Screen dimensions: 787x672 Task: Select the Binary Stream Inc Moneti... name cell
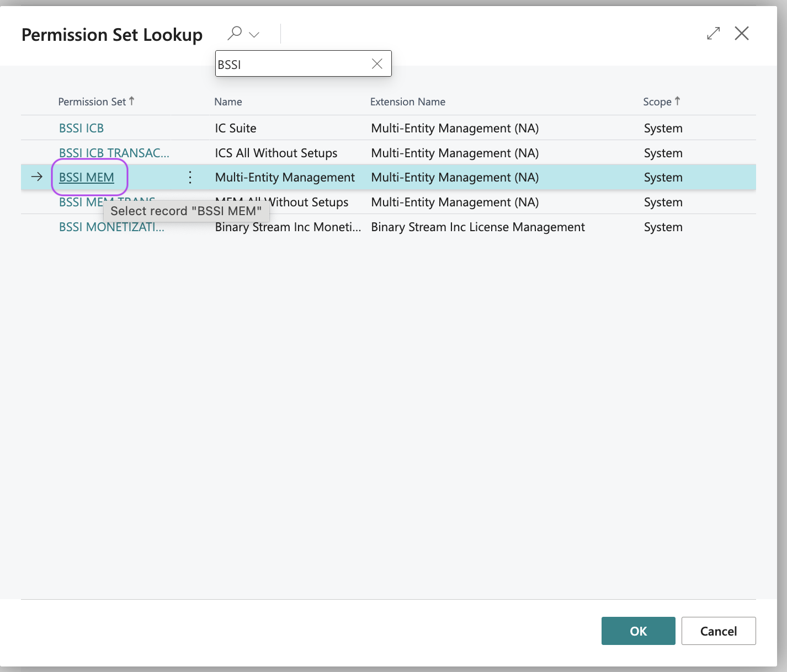[x=288, y=227]
